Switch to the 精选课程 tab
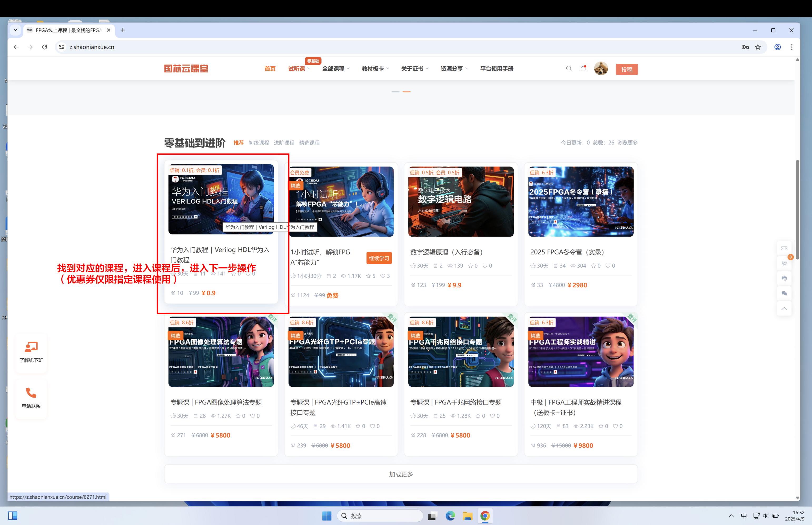The image size is (812, 525). [309, 143]
